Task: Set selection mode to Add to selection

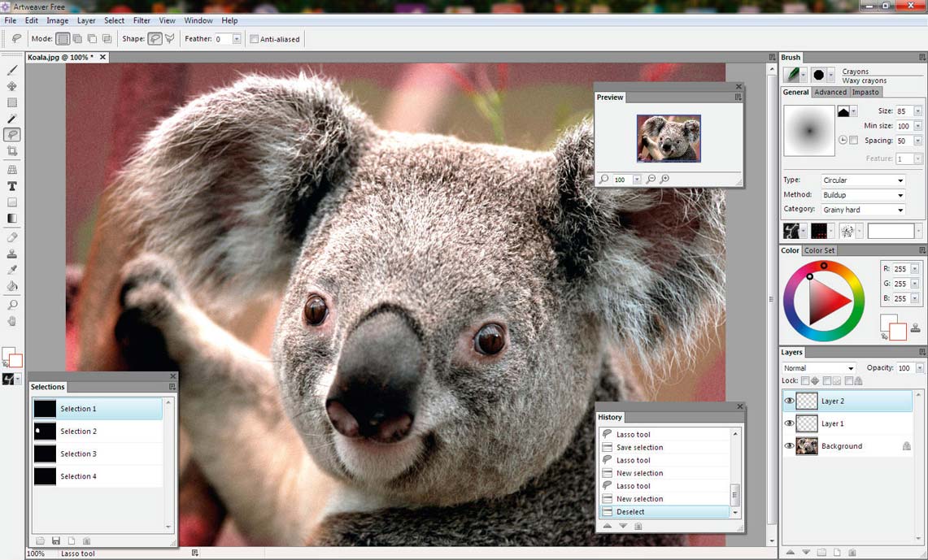Action: (x=77, y=39)
